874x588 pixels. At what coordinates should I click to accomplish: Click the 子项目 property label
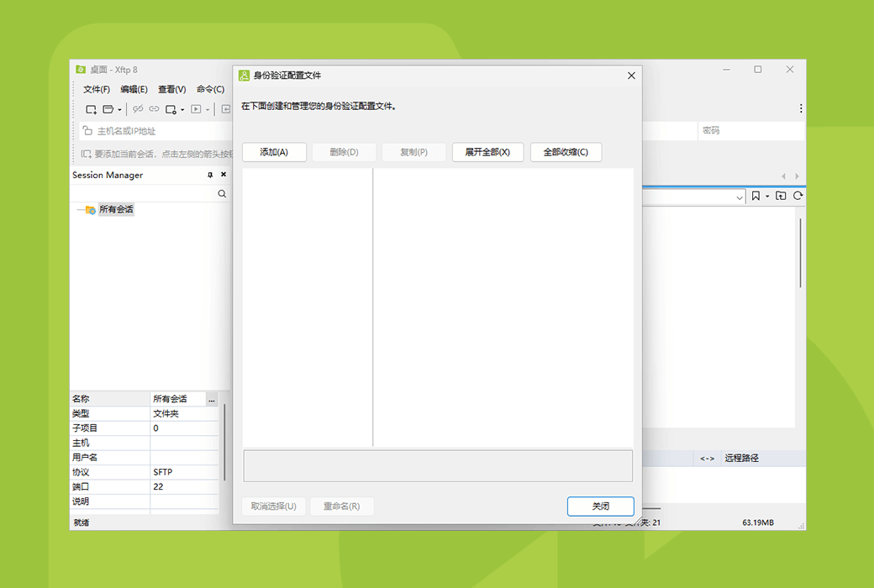[x=85, y=428]
